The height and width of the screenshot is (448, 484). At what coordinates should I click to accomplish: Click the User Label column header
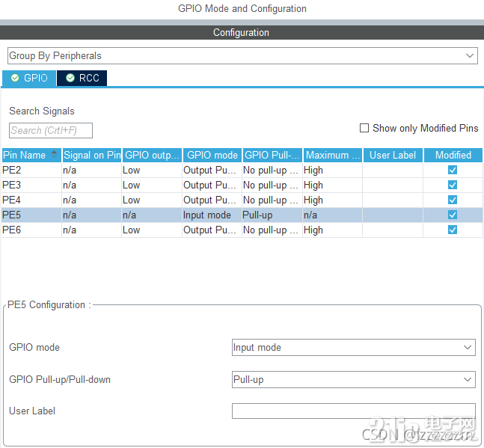coord(393,155)
